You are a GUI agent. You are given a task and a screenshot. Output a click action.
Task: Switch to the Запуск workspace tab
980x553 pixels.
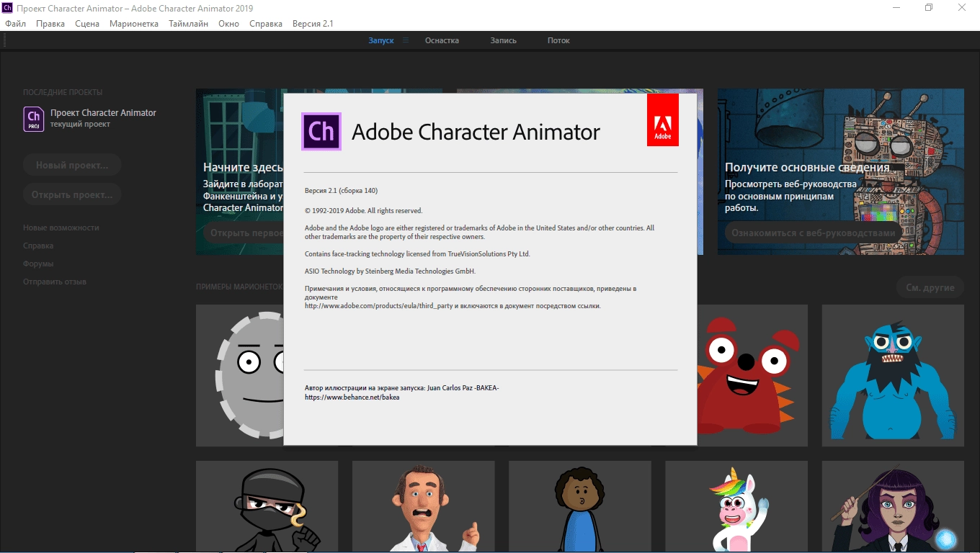pos(381,40)
